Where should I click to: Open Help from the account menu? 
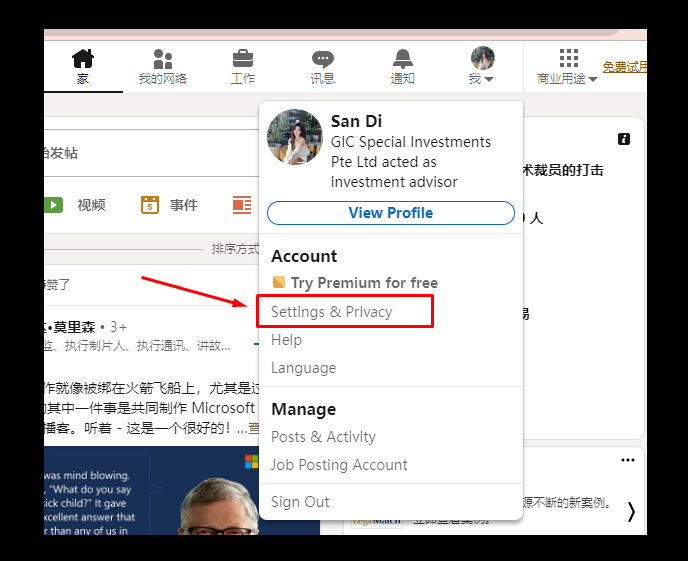(286, 340)
